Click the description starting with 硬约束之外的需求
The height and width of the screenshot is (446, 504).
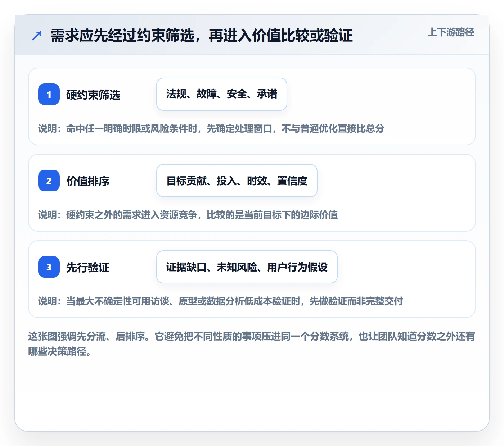(x=188, y=215)
